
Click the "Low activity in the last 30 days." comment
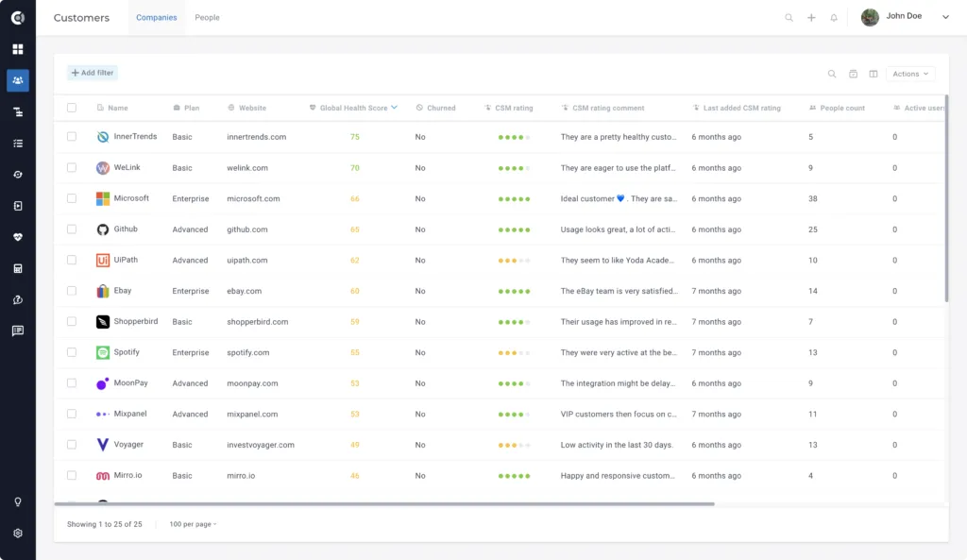click(x=617, y=445)
